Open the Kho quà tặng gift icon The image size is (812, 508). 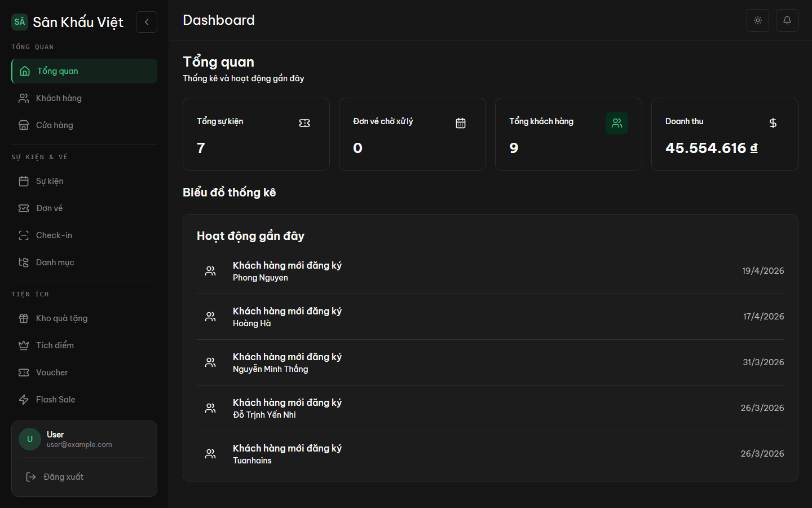tap(24, 318)
